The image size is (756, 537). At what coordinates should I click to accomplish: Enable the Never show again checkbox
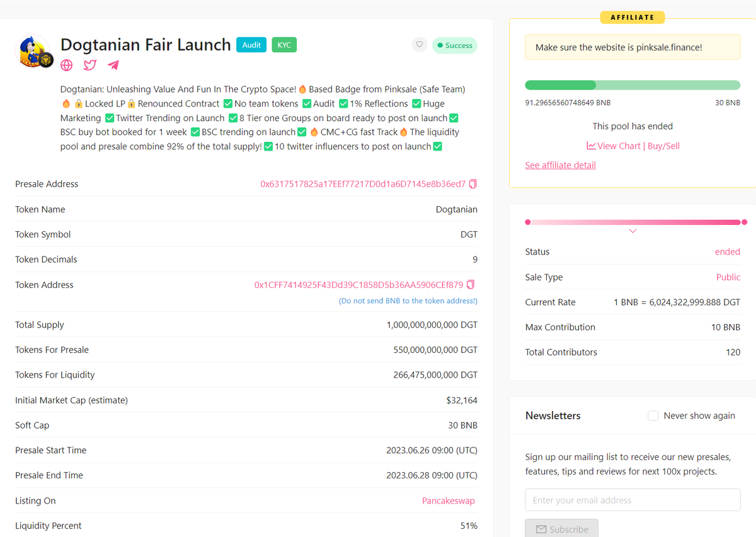click(x=653, y=415)
